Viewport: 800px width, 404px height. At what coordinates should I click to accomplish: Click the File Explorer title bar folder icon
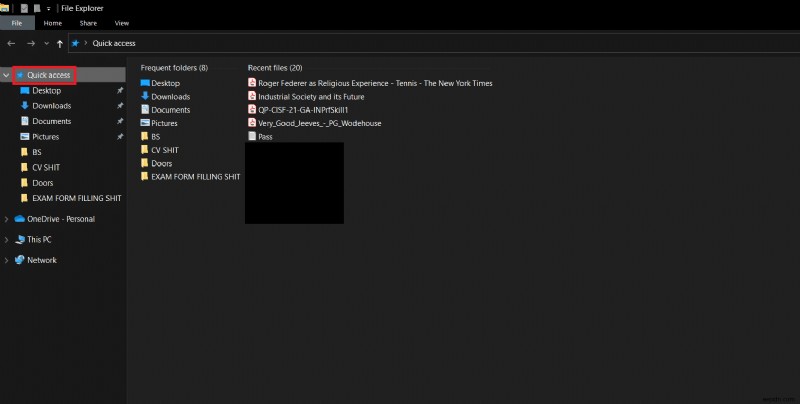tap(5, 8)
